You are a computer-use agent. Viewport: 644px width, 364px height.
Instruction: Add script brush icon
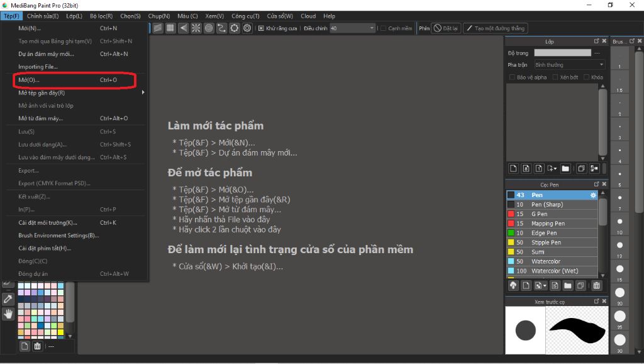pyautogui.click(x=555, y=285)
